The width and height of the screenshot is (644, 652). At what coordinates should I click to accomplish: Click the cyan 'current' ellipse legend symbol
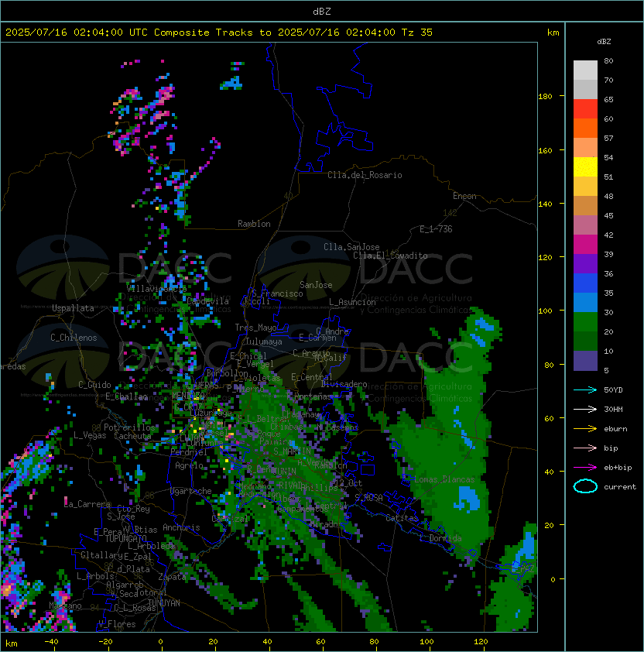[x=585, y=486]
